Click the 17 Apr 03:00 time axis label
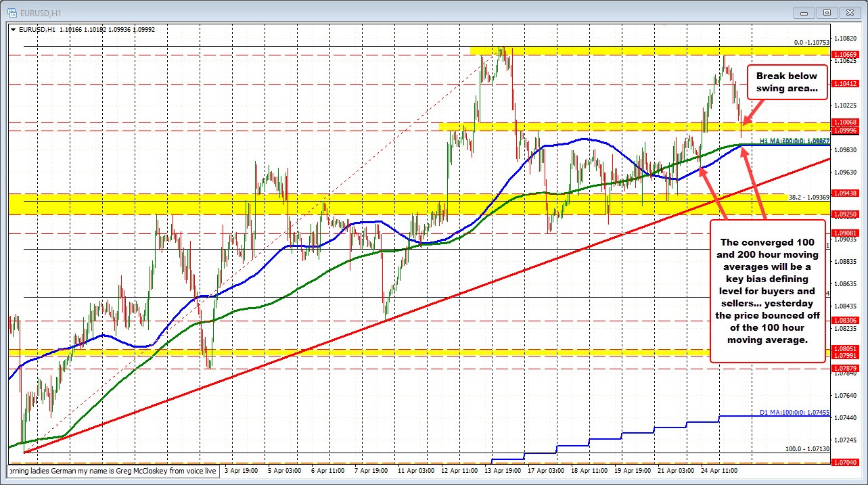Viewport: 868px width, 485px height. pos(547,469)
